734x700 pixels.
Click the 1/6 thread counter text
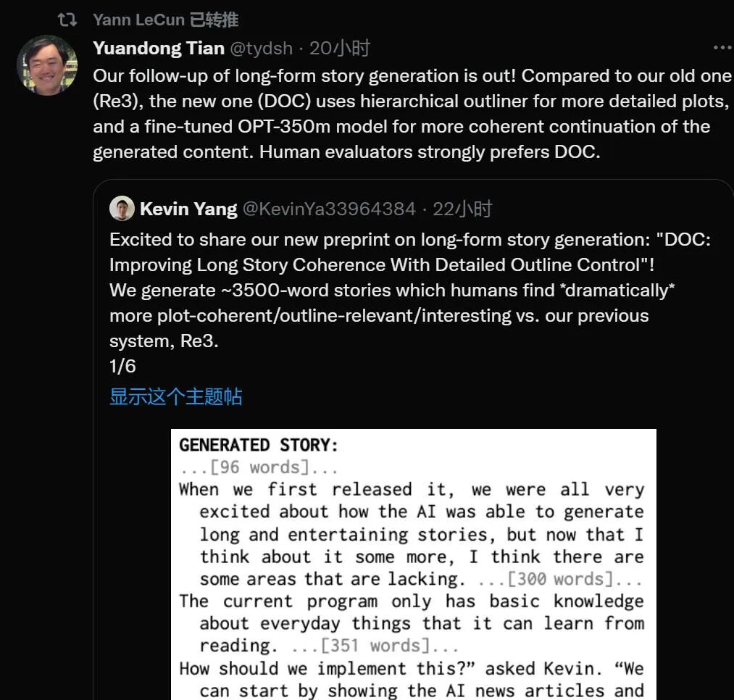[122, 367]
